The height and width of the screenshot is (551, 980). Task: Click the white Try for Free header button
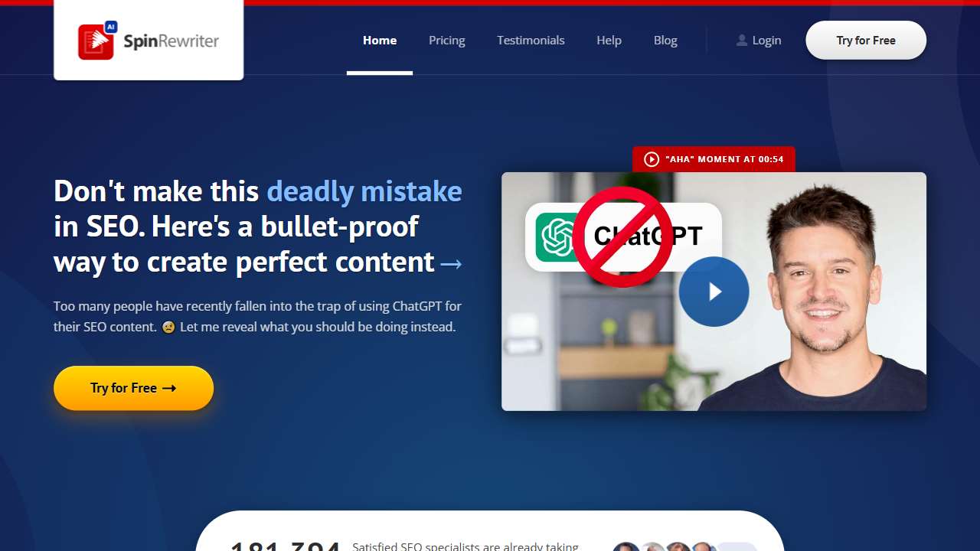coord(866,41)
